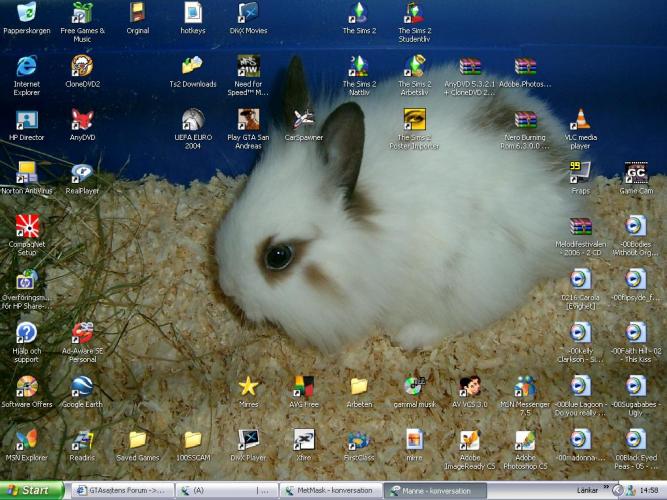
Task: Switch to GTAsajtens Forum taskbar window
Action: [x=120, y=490]
